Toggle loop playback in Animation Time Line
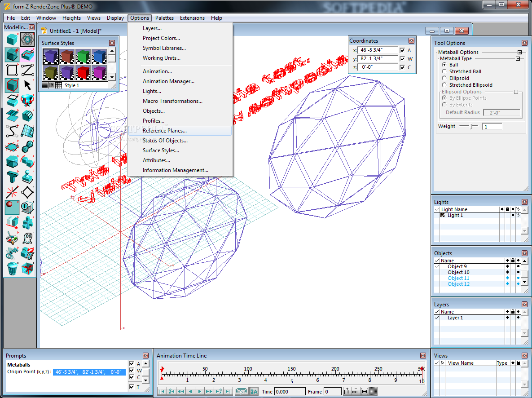The image size is (532, 398). [241, 392]
